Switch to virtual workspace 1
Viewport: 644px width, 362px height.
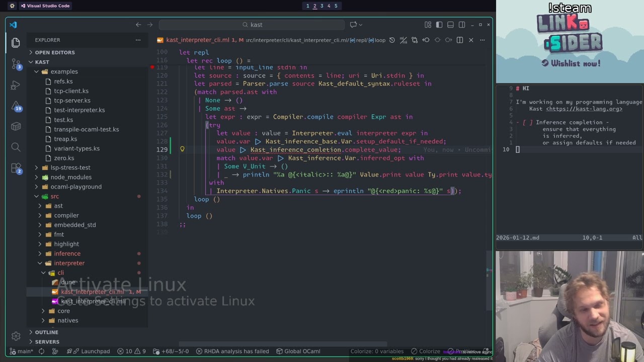[x=307, y=6]
